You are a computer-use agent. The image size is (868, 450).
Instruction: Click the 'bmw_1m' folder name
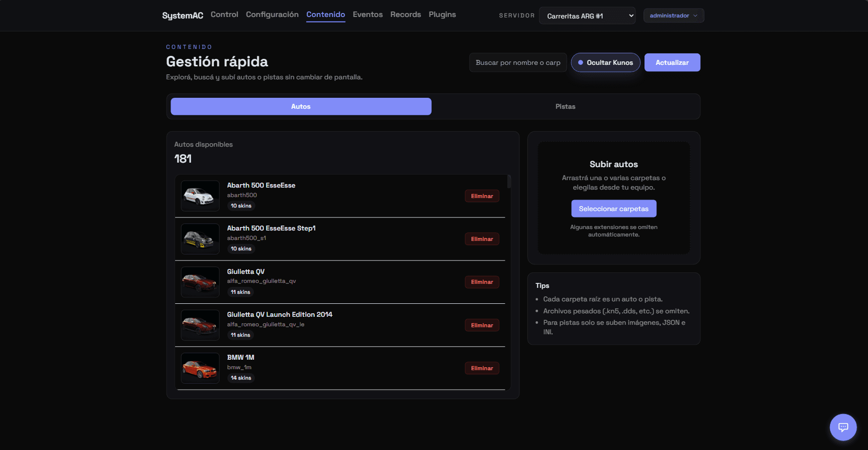(x=239, y=367)
